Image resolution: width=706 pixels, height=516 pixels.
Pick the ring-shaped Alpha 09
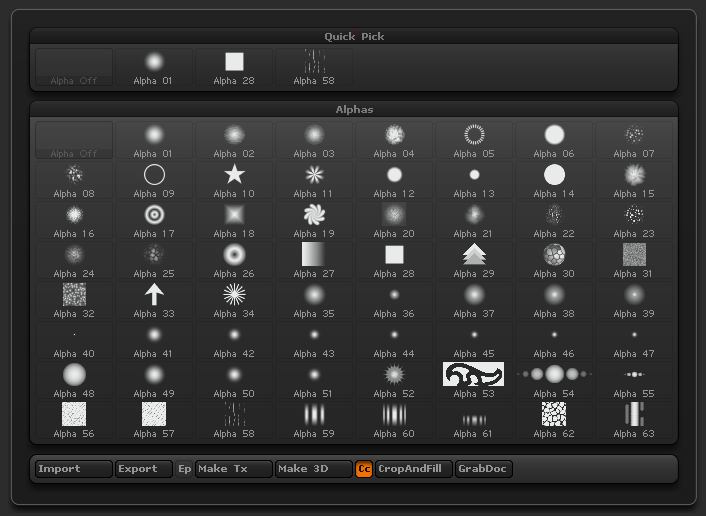154,181
